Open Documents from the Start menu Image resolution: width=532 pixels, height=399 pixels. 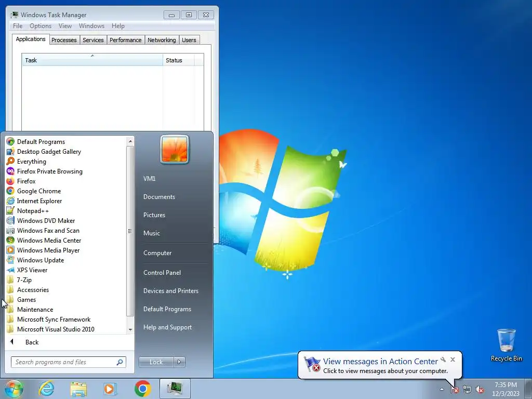159,197
